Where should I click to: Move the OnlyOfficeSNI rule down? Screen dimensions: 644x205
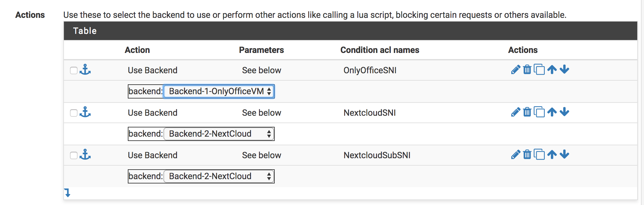(565, 70)
